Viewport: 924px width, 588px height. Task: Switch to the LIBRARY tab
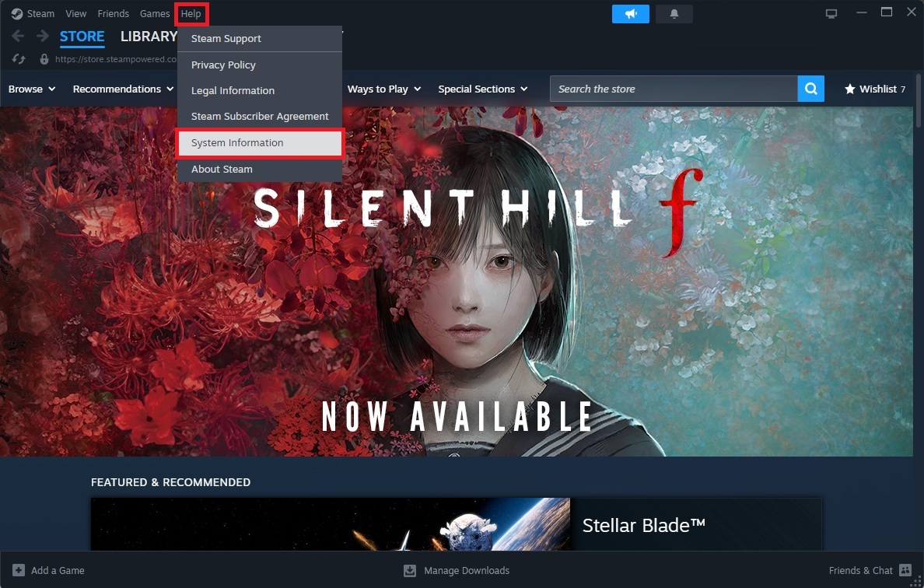tap(149, 36)
